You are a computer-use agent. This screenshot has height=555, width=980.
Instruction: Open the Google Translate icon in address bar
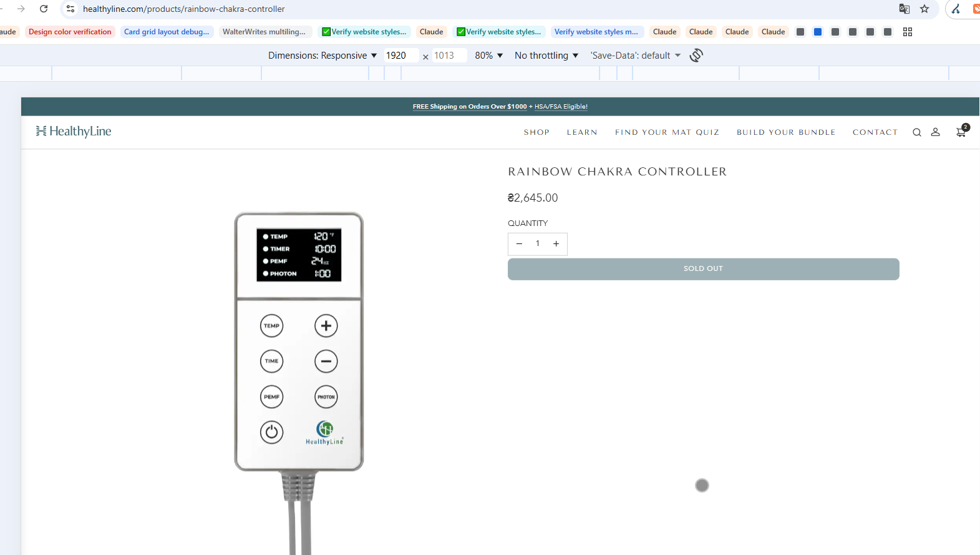point(904,9)
